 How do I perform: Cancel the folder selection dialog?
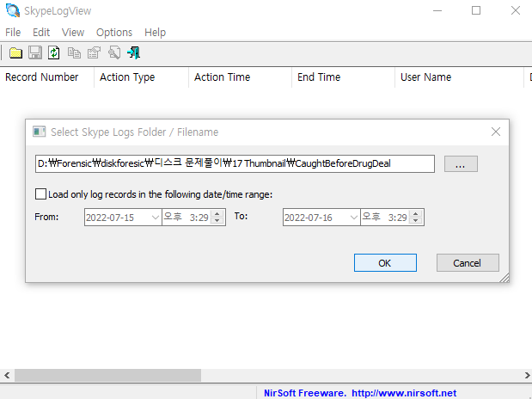[468, 263]
